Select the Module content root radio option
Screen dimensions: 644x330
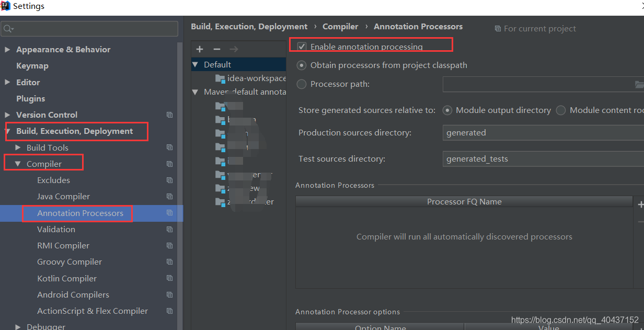(x=561, y=110)
